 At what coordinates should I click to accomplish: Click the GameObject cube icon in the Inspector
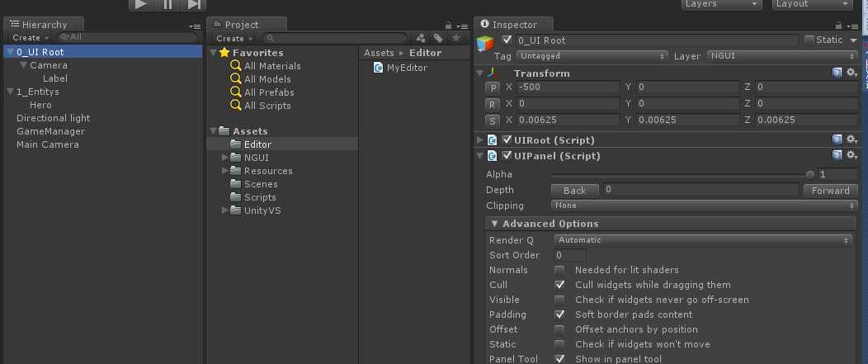(x=485, y=45)
